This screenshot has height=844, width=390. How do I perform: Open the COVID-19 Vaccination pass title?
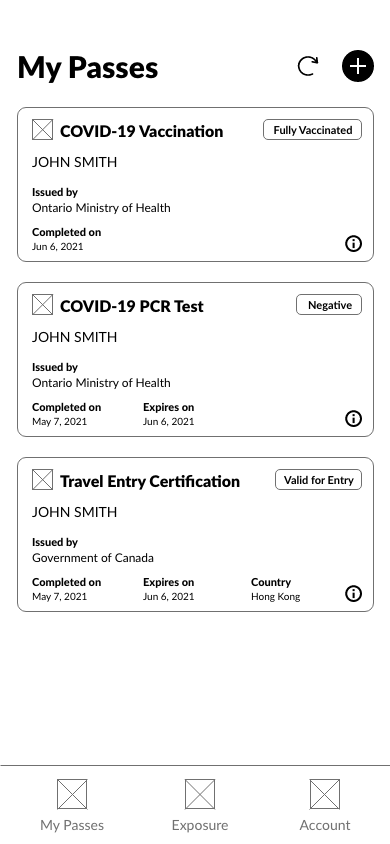(141, 131)
